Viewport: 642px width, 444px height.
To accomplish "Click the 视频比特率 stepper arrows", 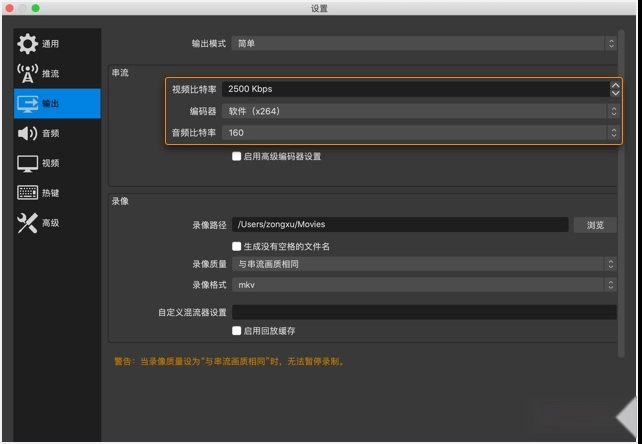I will tap(615, 89).
